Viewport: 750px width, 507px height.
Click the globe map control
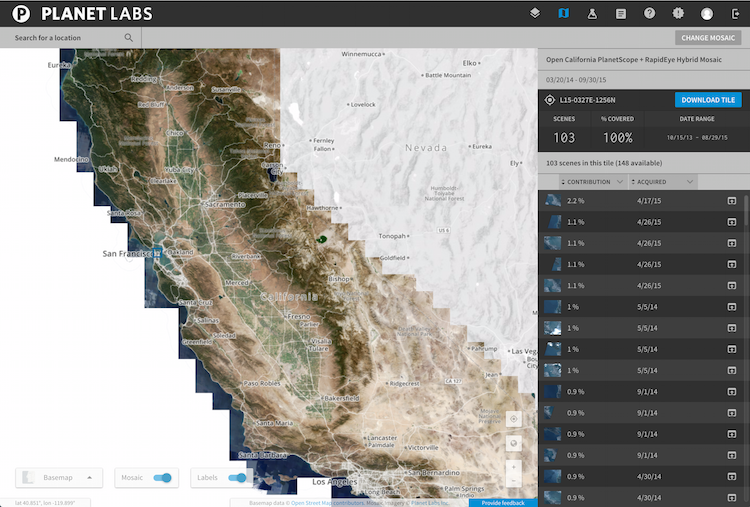[x=514, y=443]
